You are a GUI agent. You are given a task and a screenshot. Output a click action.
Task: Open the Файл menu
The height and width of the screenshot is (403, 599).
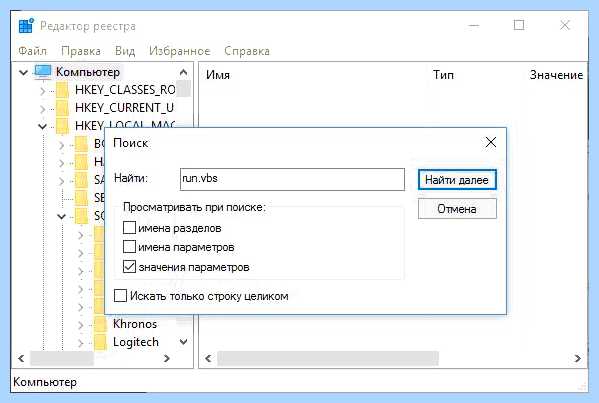32,51
